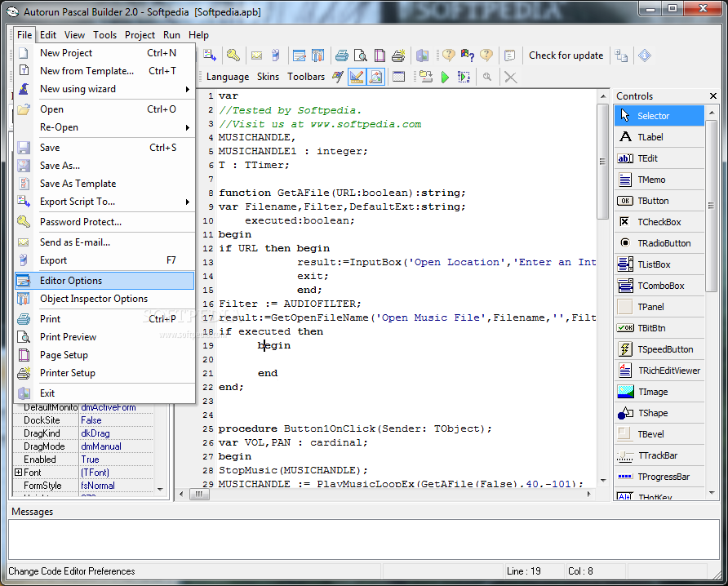728x586 pixels.
Task: Click inside the Messages output box
Action: click(363, 539)
